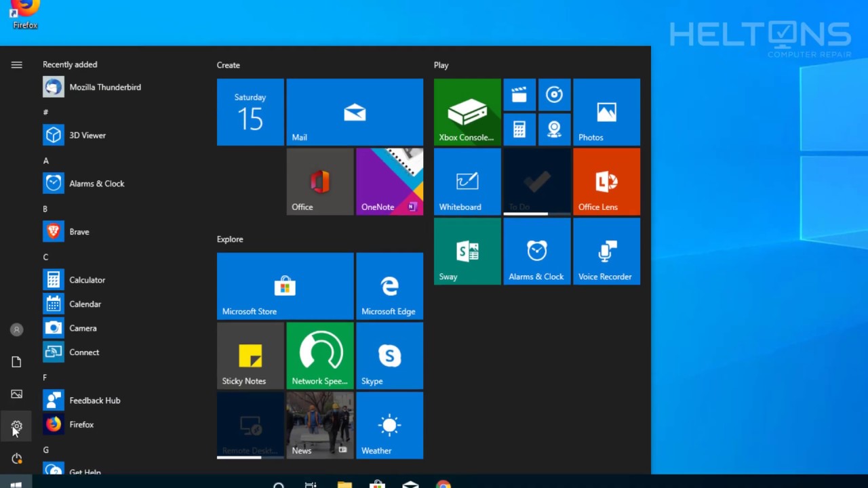Viewport: 868px width, 488px height.
Task: Open the Power options button
Action: 16,459
